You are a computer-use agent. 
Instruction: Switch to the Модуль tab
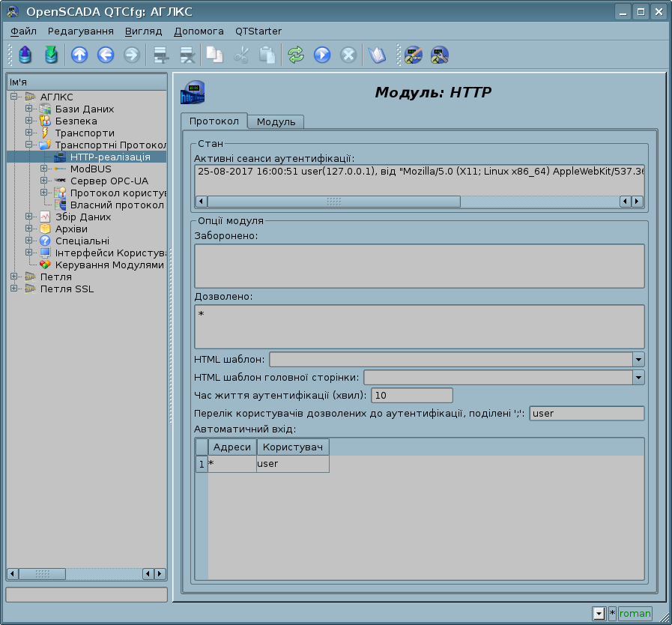[276, 122]
